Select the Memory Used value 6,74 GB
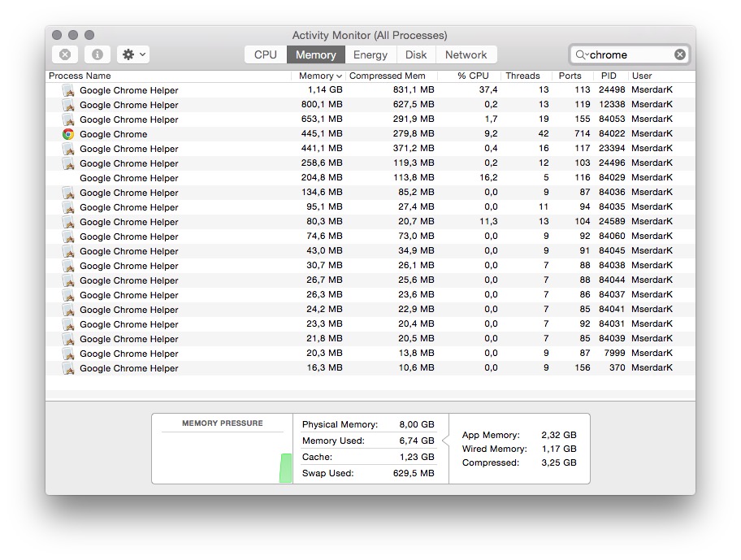 point(417,441)
